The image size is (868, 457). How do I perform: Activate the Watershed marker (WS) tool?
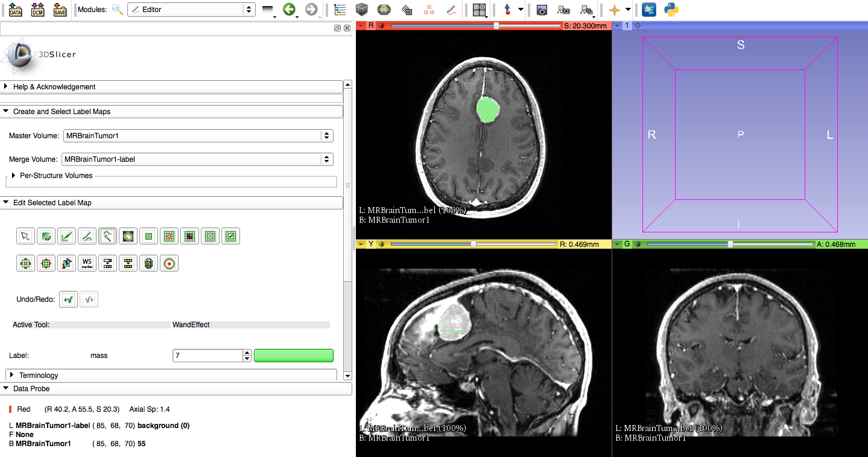87,264
